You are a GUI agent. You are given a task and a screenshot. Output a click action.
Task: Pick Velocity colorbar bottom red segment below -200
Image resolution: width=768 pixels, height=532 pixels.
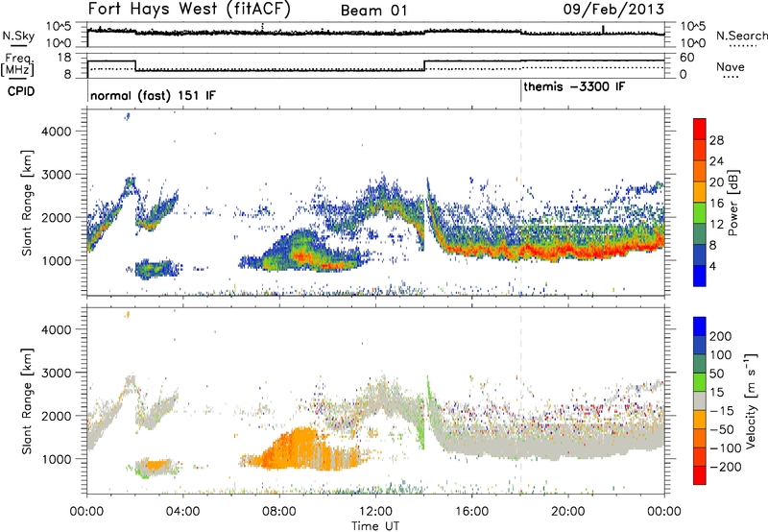[x=700, y=475]
